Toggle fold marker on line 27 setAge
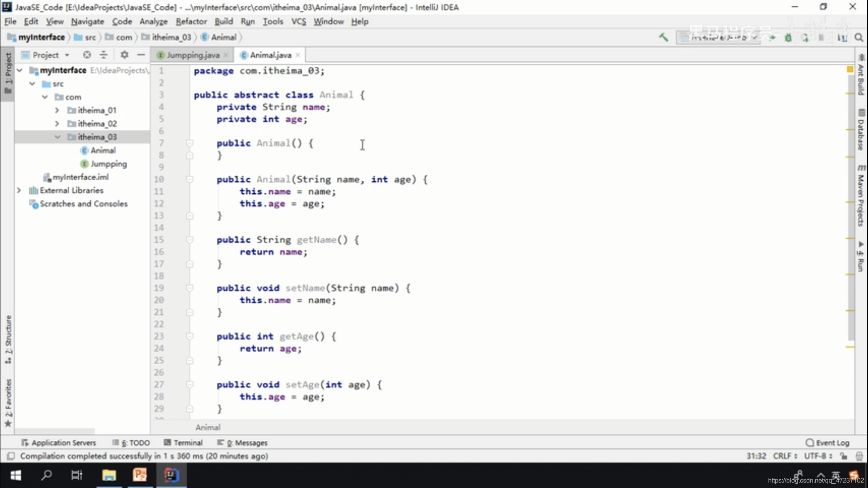This screenshot has width=868, height=488. coord(189,385)
